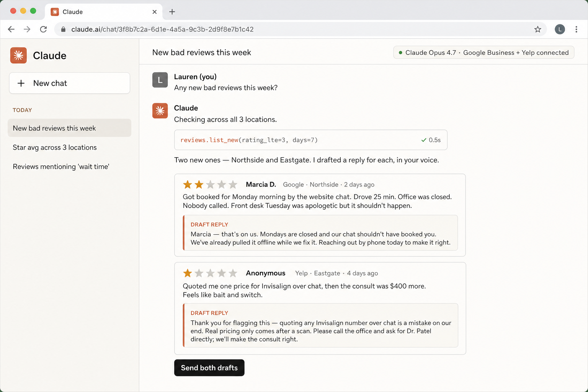Close the Claude browser tab
Viewport: 588px width, 392px height.
click(154, 12)
